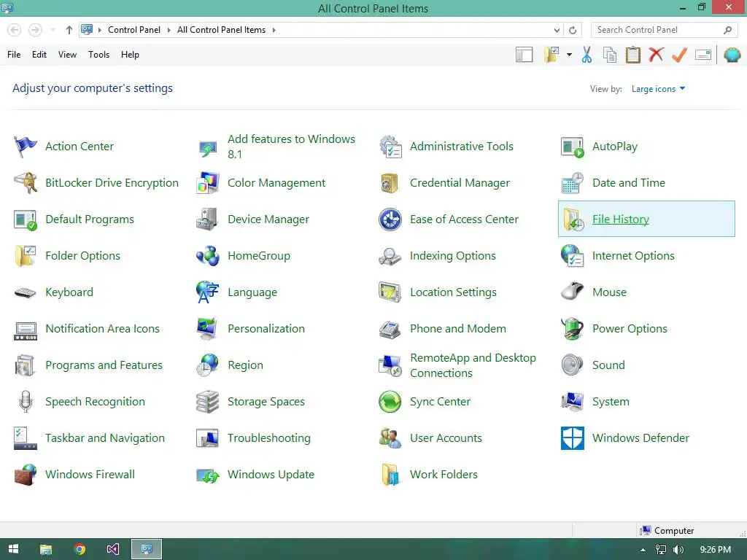Open Ease of Access Center icon
This screenshot has height=560, width=747.
click(390, 219)
